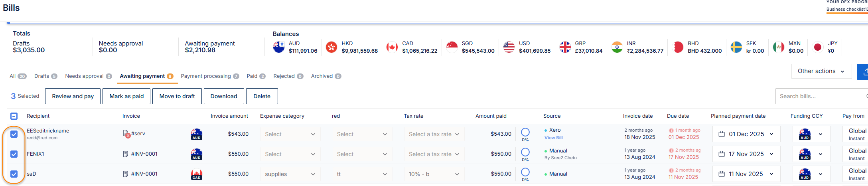Click the upload icon next to Other actions
Image resolution: width=868 pixels, height=186 pixels.
[x=863, y=71]
